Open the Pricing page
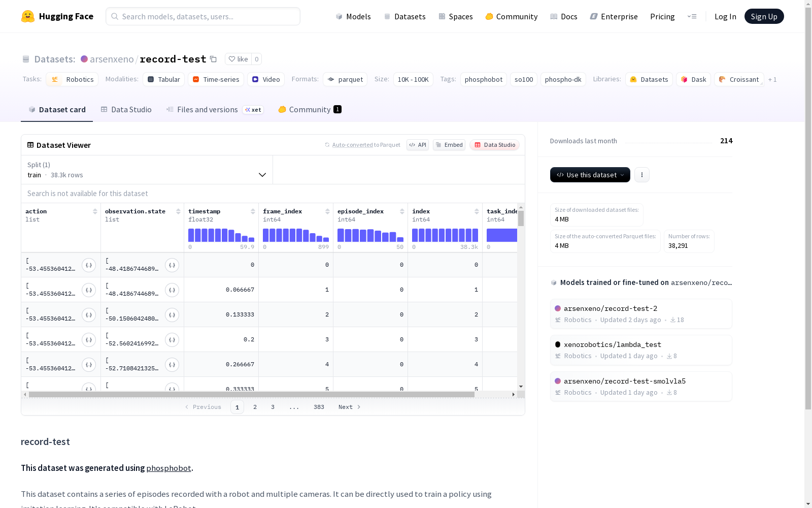 (662, 16)
